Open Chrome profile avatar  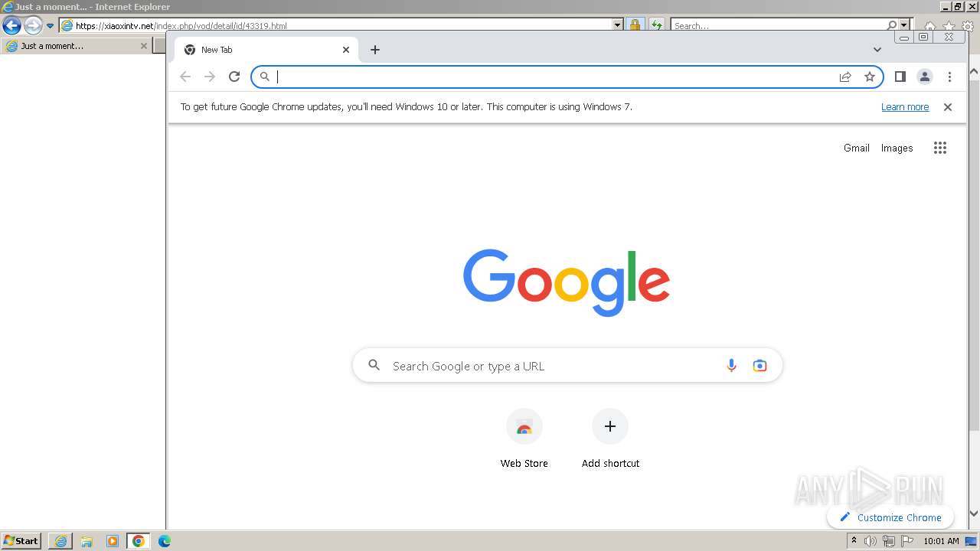925,77
